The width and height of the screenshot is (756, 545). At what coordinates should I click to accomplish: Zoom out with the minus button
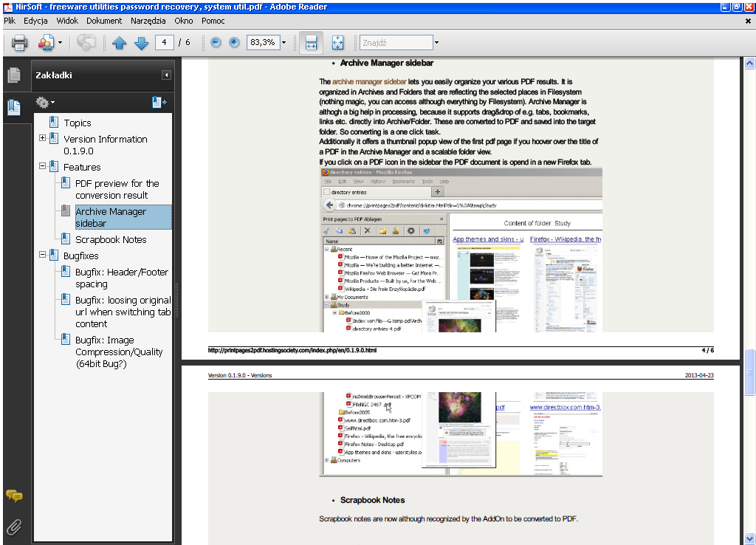point(216,42)
